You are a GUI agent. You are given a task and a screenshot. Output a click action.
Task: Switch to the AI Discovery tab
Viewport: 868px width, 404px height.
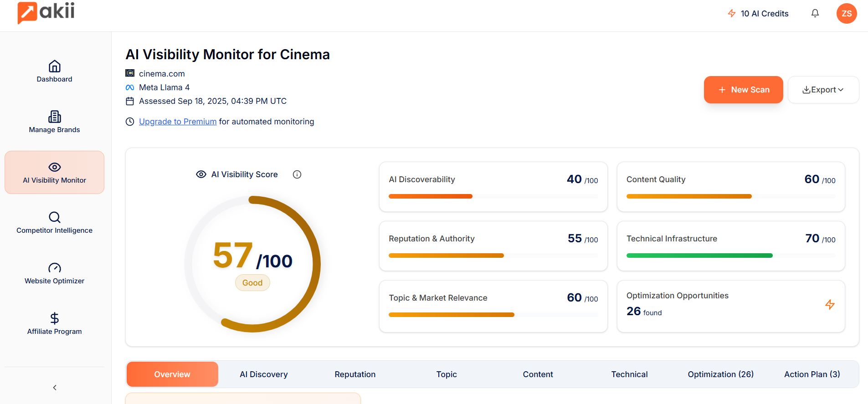point(263,374)
